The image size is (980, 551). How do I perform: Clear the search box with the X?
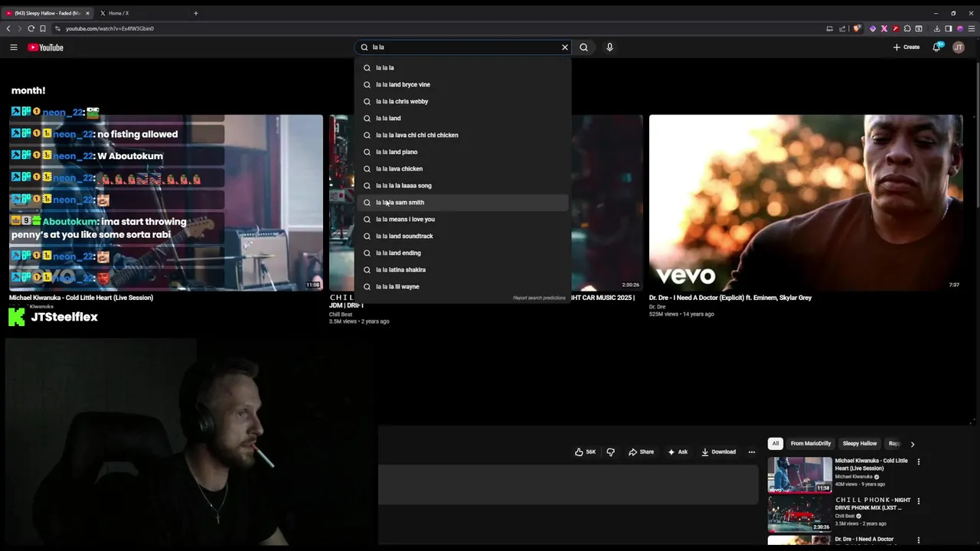click(x=565, y=47)
